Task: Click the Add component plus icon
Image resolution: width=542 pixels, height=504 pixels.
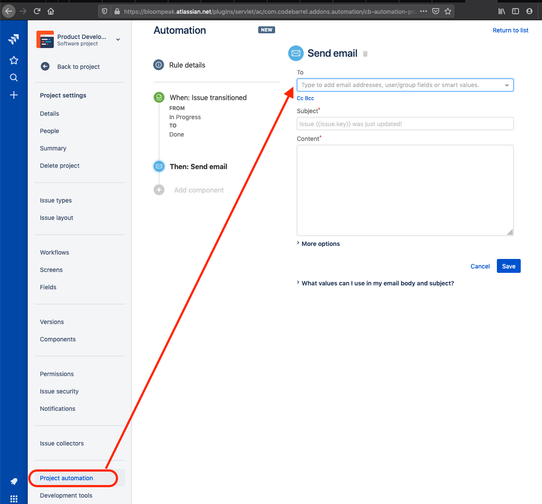Action: [x=159, y=190]
